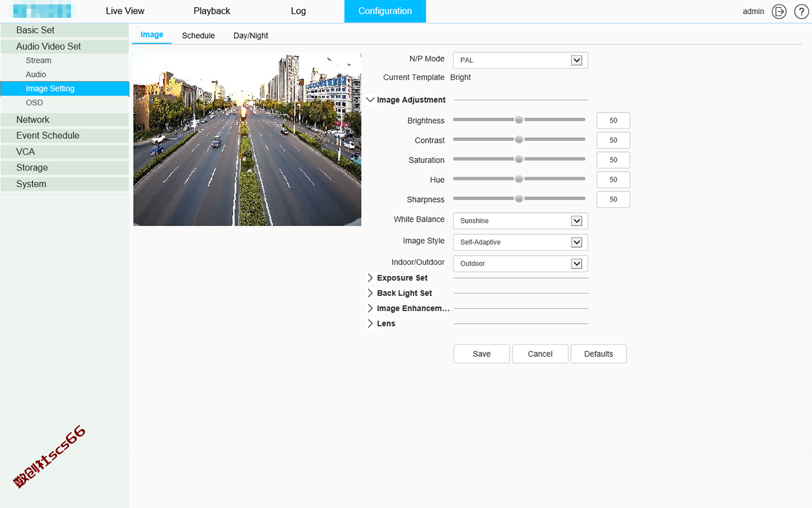Open the Live View tab
The height and width of the screenshot is (508, 812).
(125, 11)
